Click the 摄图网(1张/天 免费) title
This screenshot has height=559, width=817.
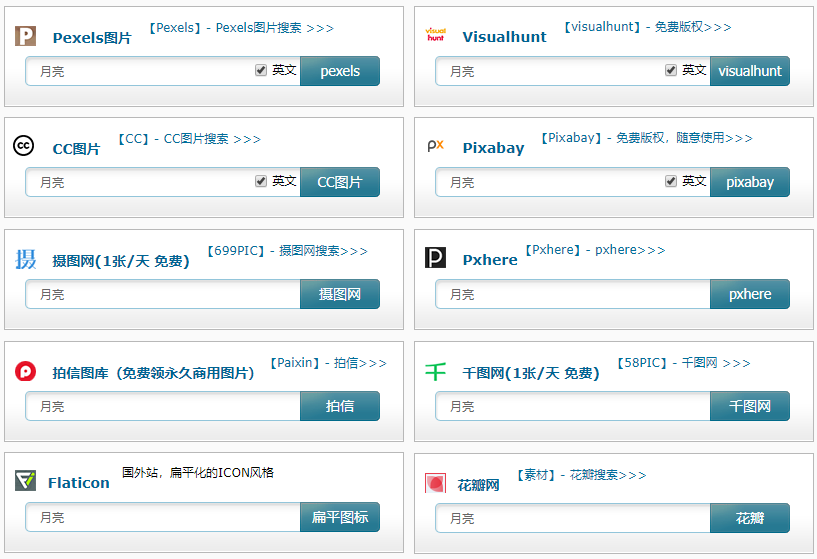point(121,261)
